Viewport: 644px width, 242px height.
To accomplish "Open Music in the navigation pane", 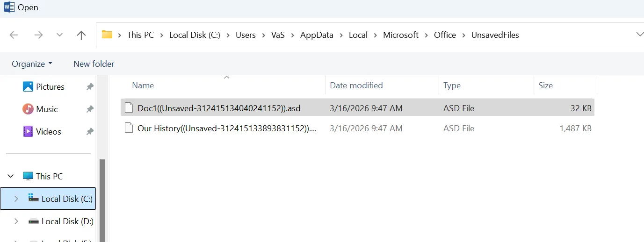I will pyautogui.click(x=47, y=109).
